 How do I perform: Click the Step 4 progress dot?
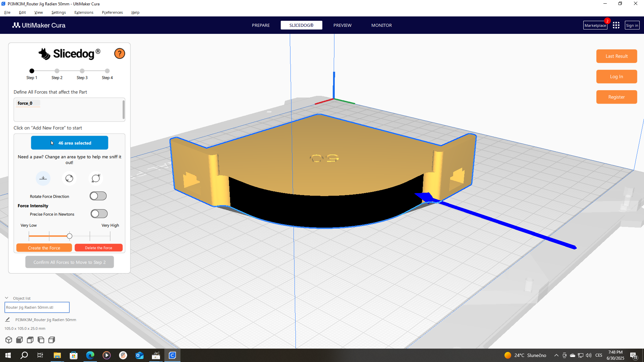(107, 71)
